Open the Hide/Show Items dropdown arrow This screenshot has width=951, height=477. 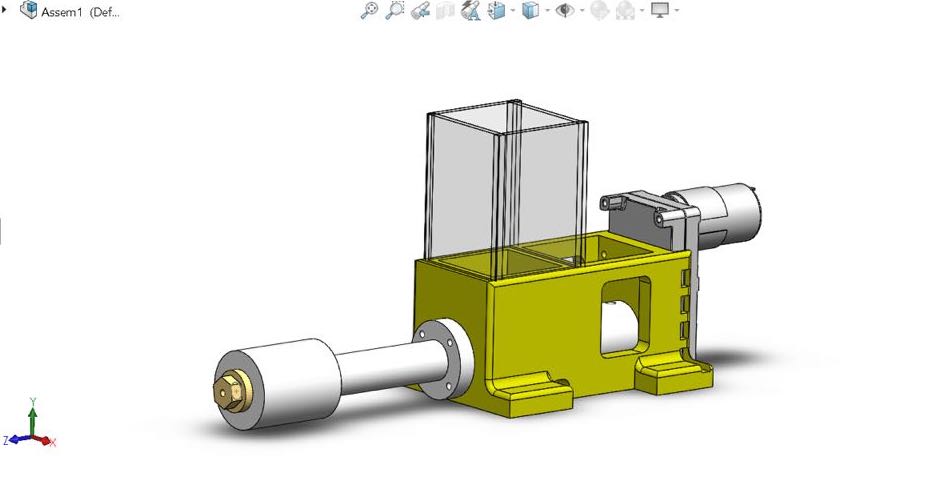[x=582, y=10]
